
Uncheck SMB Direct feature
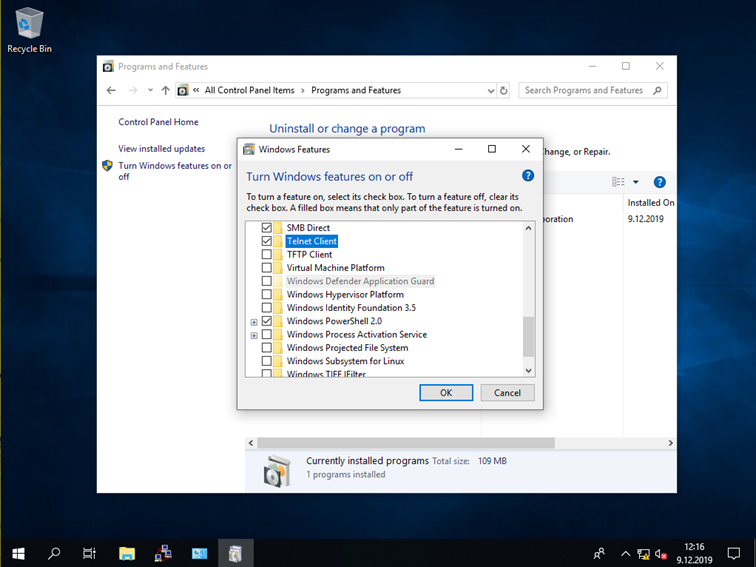tap(267, 228)
